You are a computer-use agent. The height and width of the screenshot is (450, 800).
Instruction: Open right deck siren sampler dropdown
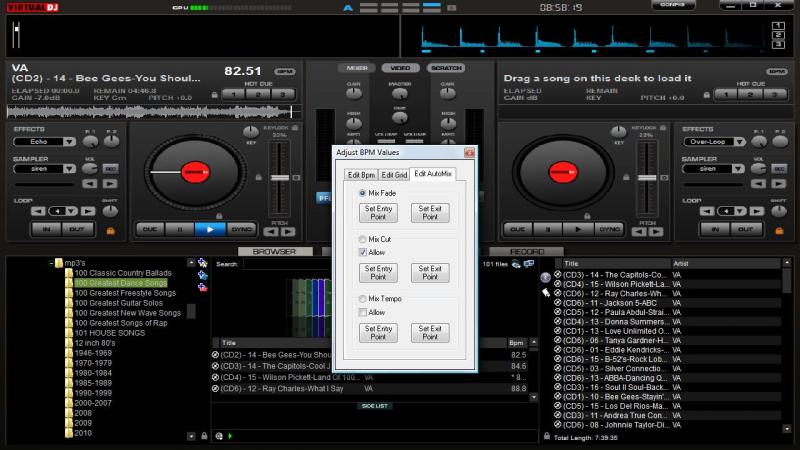pyautogui.click(x=738, y=169)
